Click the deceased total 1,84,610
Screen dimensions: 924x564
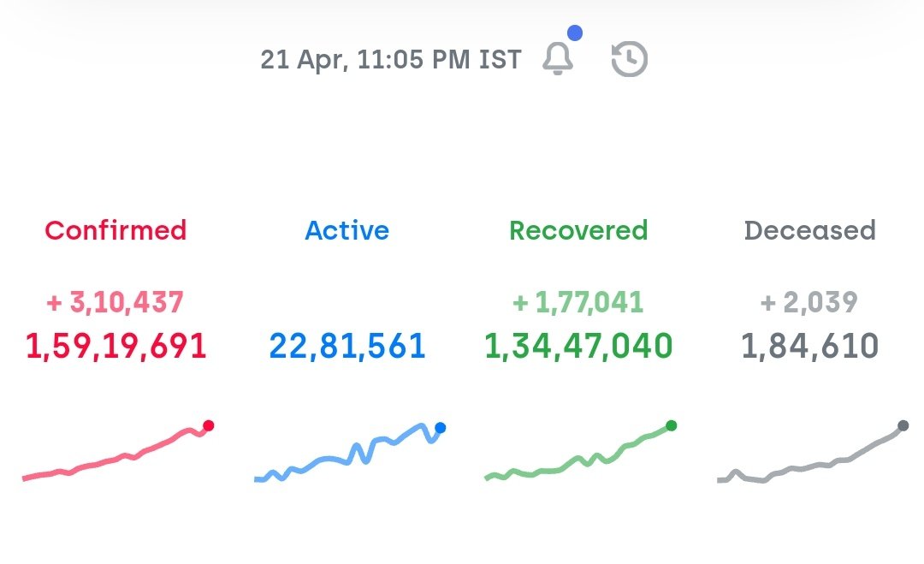tap(809, 346)
